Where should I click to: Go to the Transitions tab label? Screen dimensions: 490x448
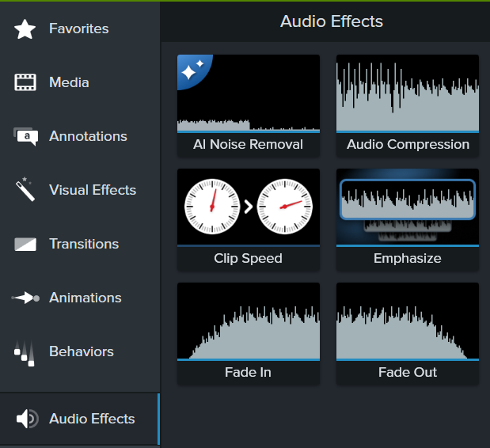pyautogui.click(x=84, y=245)
